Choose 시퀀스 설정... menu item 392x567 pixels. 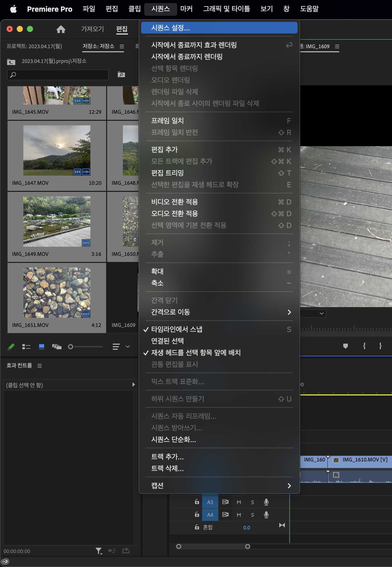click(219, 28)
